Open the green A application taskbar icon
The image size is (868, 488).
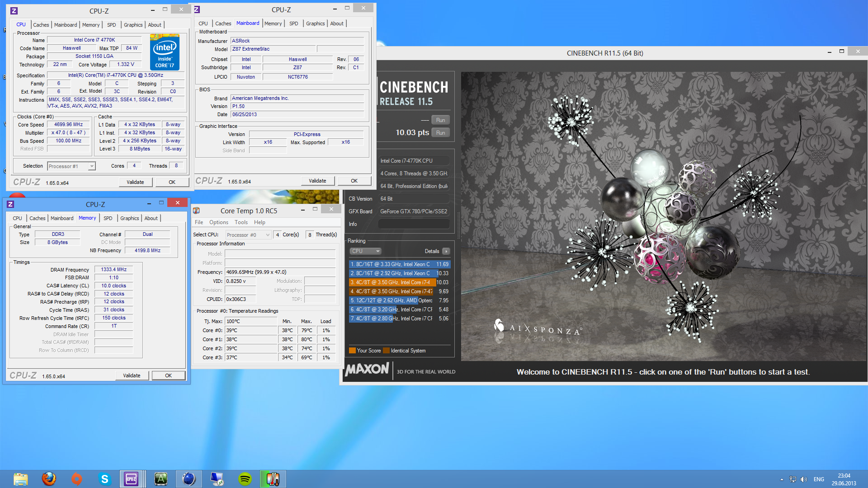pos(161,479)
